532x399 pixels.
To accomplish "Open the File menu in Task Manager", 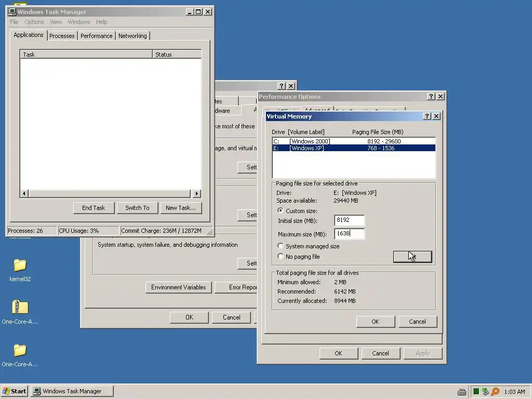I will point(14,22).
